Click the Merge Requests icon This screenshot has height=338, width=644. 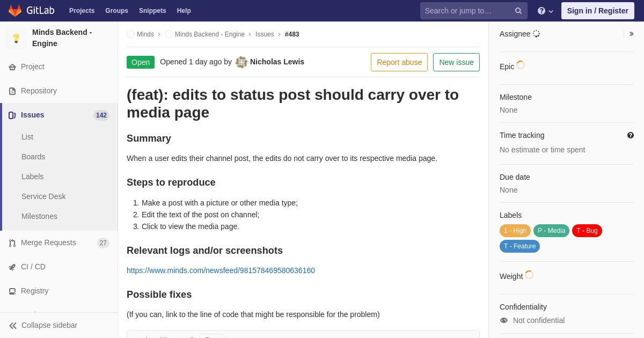(12, 243)
